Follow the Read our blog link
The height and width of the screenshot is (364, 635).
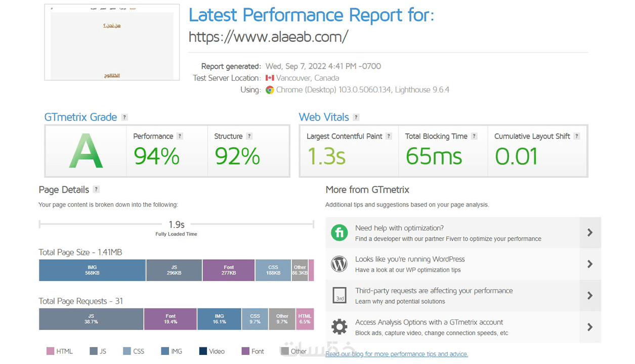point(397,354)
